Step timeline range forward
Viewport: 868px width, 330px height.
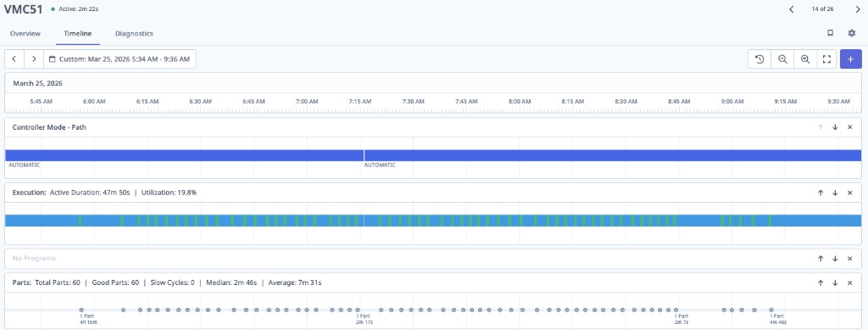click(34, 59)
